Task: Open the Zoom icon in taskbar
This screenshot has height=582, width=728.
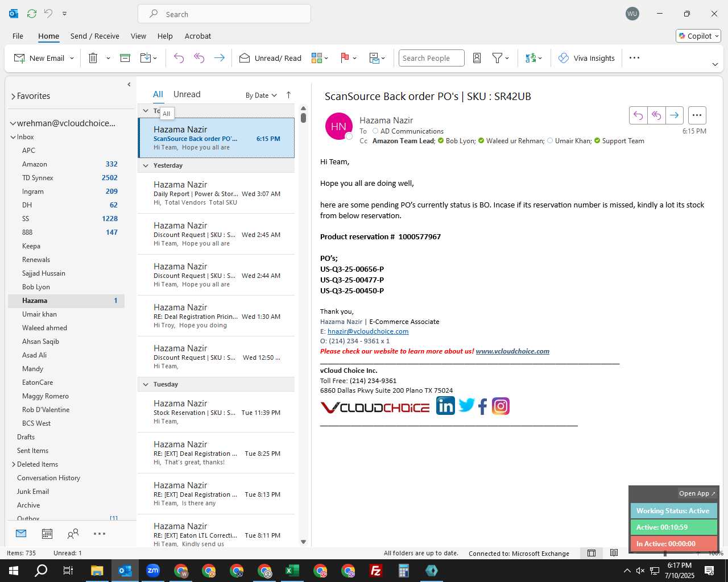Action: click(153, 571)
